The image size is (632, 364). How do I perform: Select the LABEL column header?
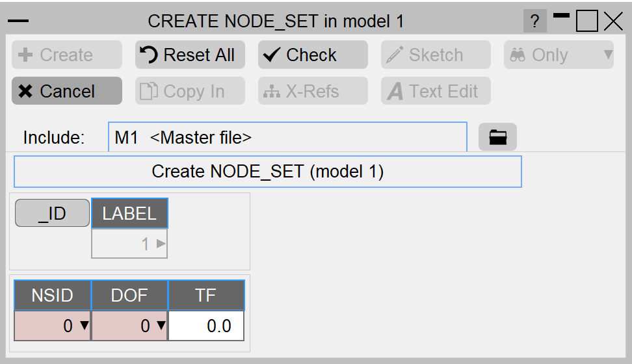click(x=129, y=213)
